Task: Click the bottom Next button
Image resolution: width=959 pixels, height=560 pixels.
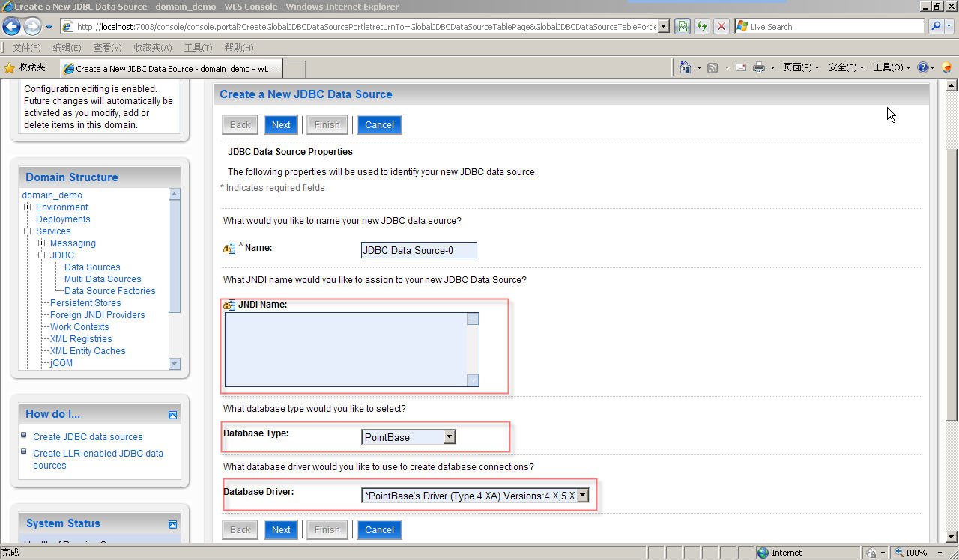Action: click(x=281, y=529)
